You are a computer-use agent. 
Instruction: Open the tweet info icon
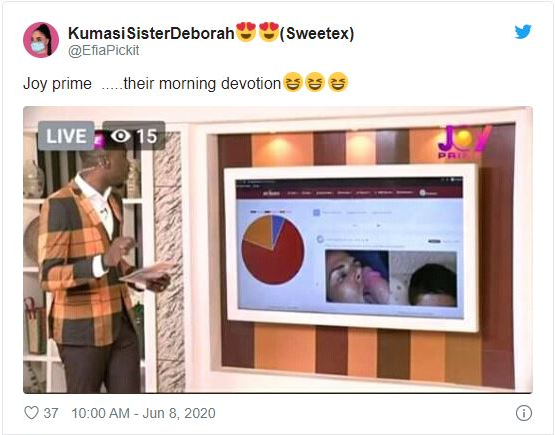click(523, 413)
